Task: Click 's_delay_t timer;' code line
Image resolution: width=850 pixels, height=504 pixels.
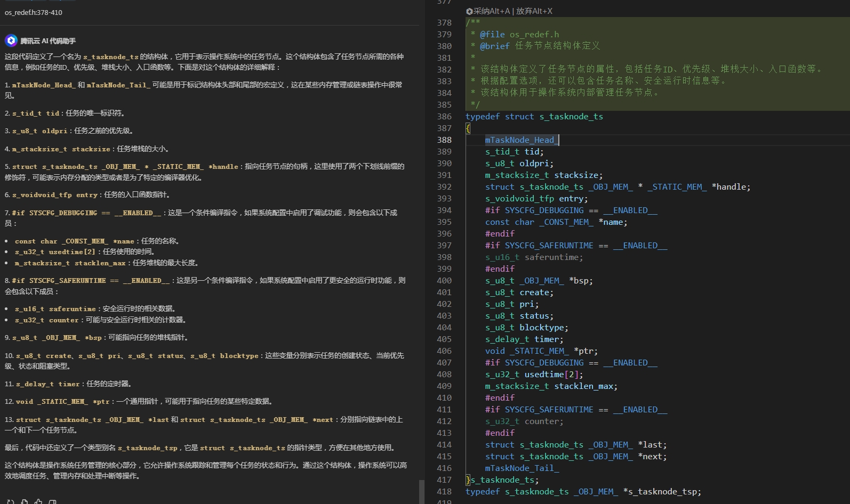Action: [x=524, y=339]
